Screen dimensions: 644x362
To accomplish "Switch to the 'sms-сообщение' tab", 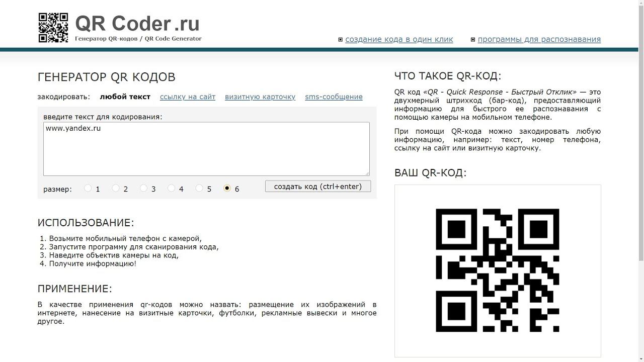I will 334,97.
